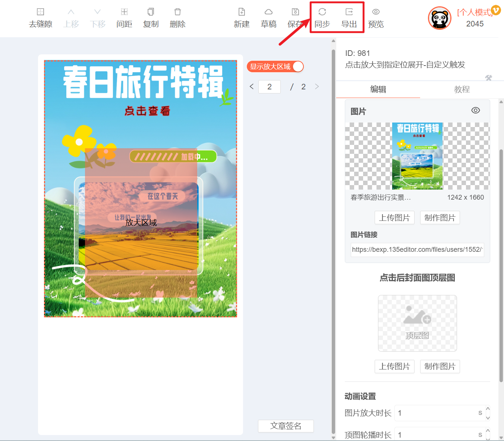The image size is (504, 441).
Task: Click the right panel vertical scrollbar
Action: (501, 265)
